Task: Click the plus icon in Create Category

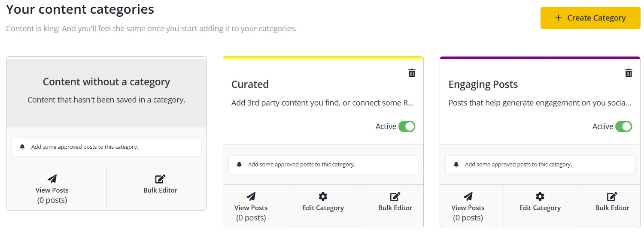Action: 558,18
